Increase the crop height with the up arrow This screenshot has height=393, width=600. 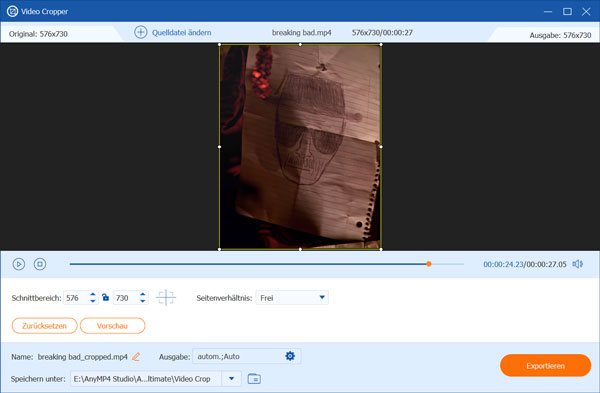[x=143, y=294]
